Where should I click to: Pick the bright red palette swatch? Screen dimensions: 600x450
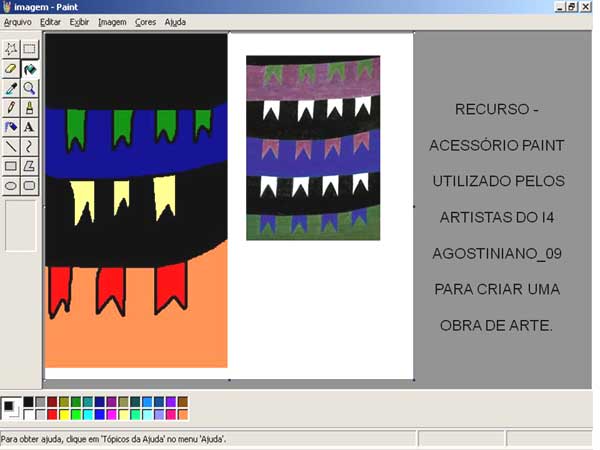pyautogui.click(x=52, y=414)
